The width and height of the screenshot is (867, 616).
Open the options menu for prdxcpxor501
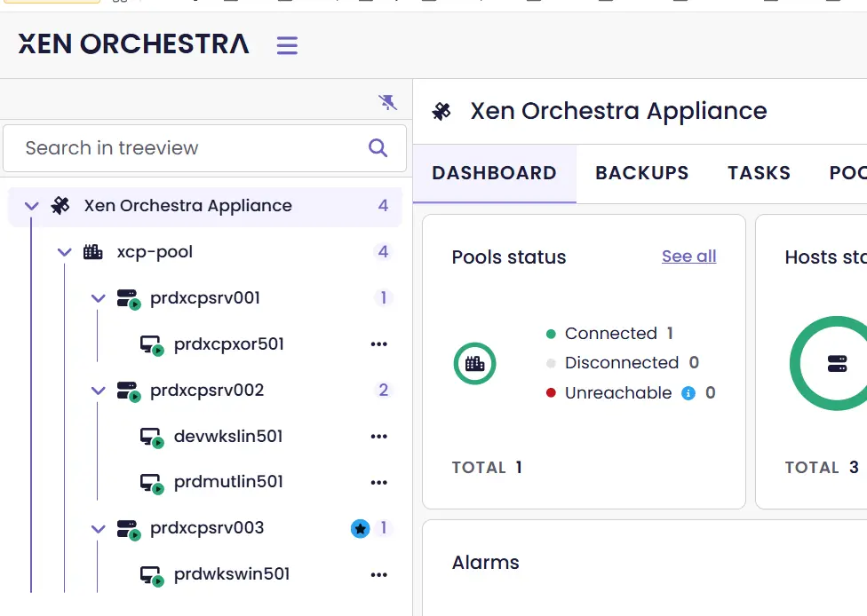pyautogui.click(x=379, y=344)
